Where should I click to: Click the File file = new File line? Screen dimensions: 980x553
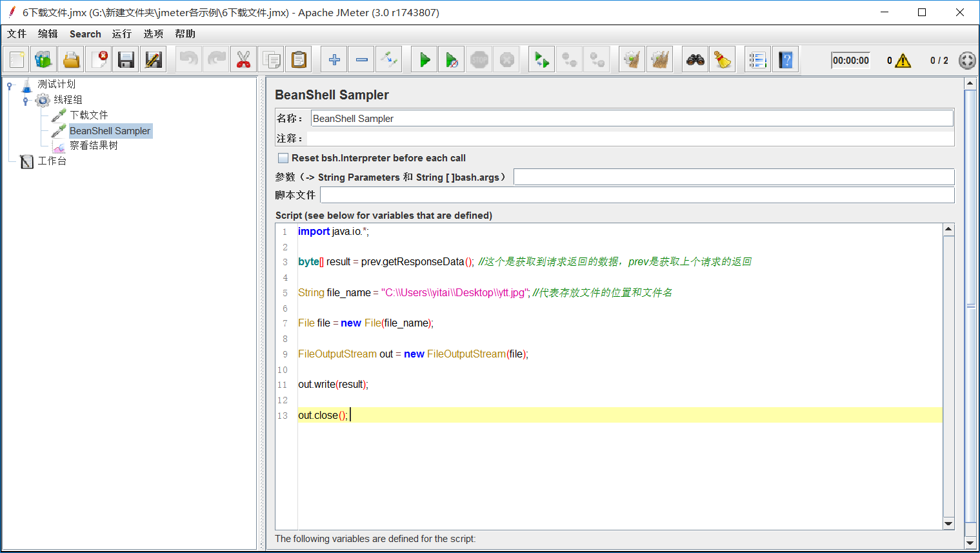pos(366,323)
